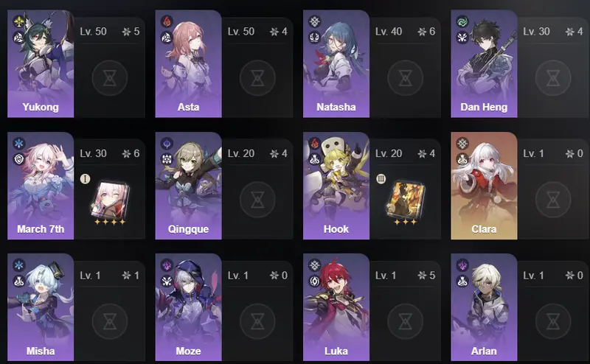Click Natasha's empty light cone slot
Image resolution: width=590 pixels, height=364 pixels.
point(405,78)
